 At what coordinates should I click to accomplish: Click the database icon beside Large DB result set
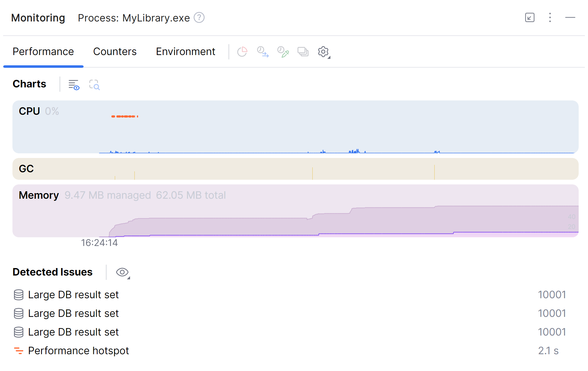19,294
